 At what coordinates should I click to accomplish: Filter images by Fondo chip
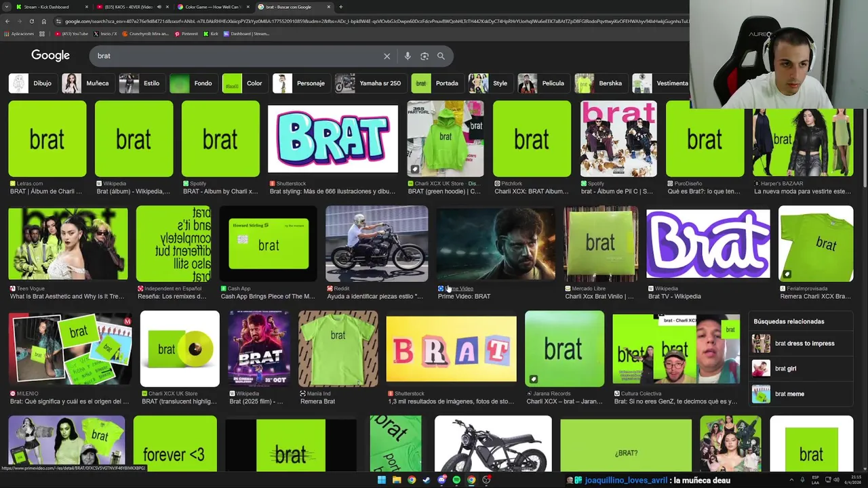[193, 83]
